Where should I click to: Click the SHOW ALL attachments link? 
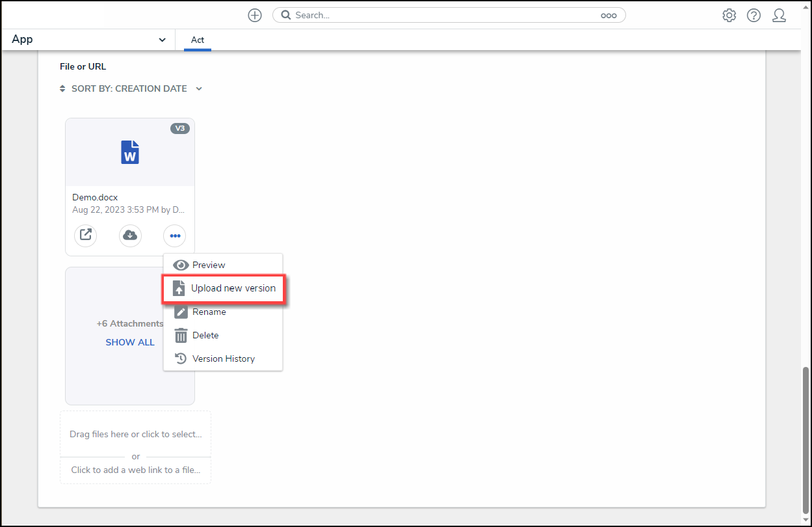[x=130, y=342]
